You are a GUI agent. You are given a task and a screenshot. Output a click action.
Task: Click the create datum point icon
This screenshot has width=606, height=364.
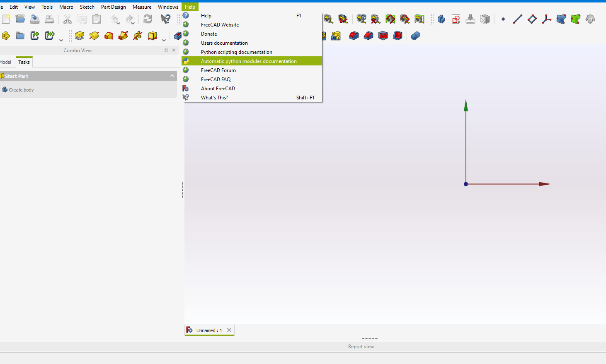(503, 19)
